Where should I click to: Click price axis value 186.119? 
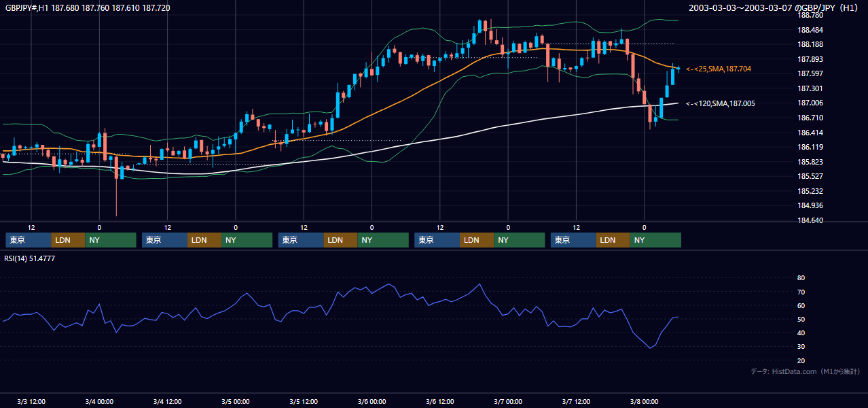[x=810, y=147]
